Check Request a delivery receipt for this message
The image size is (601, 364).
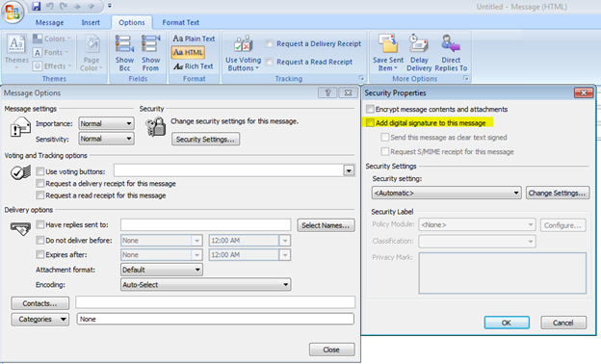pos(39,184)
